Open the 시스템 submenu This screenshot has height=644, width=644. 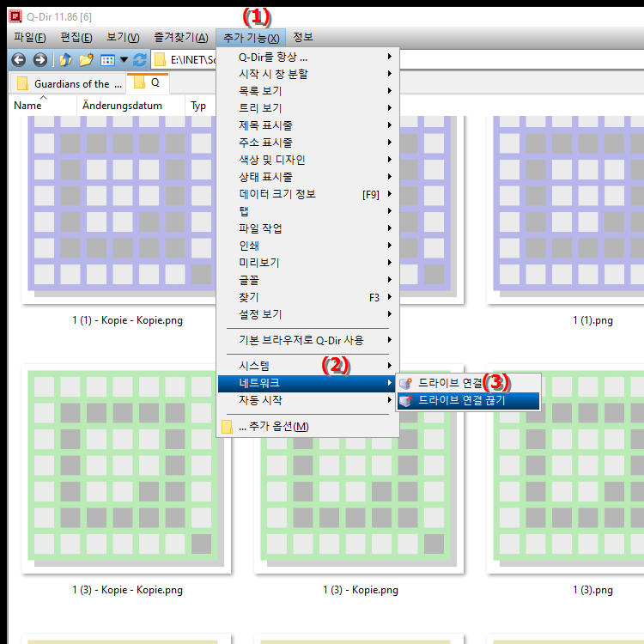308,366
